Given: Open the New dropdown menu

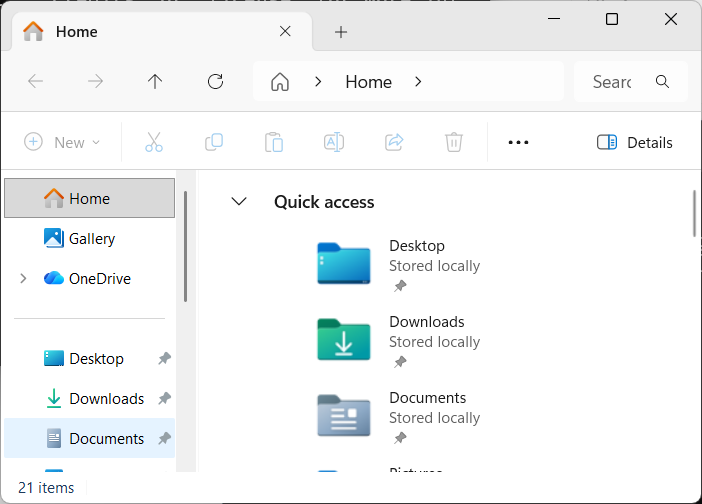Looking at the screenshot, I should coord(62,142).
